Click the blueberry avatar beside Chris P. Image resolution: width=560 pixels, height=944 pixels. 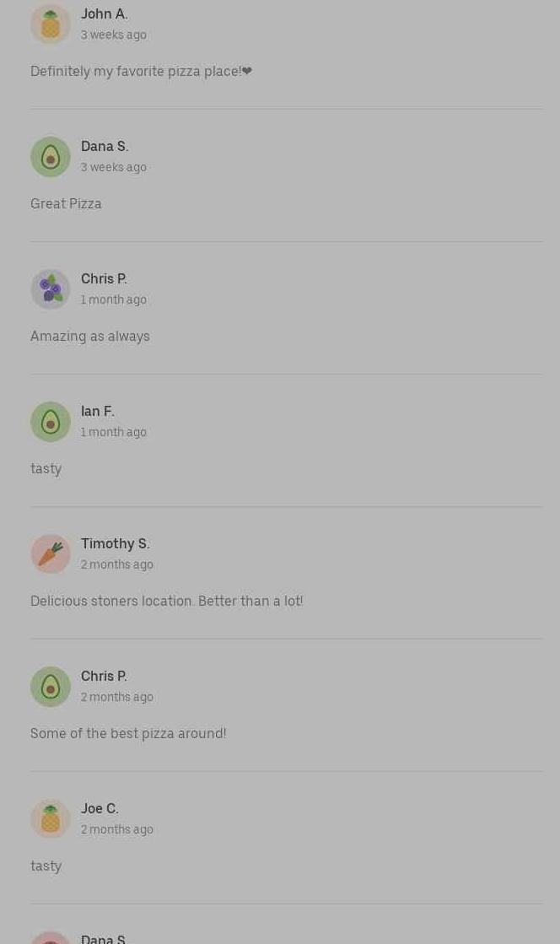click(51, 289)
